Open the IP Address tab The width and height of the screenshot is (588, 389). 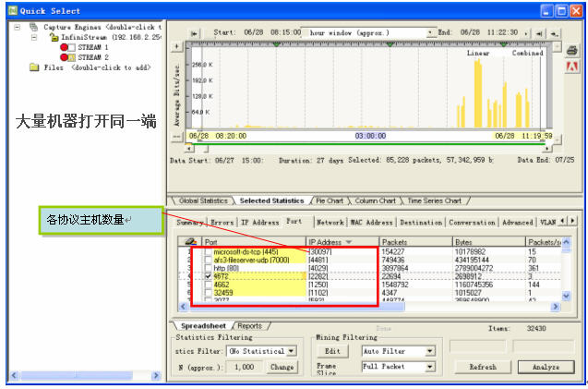[259, 223]
